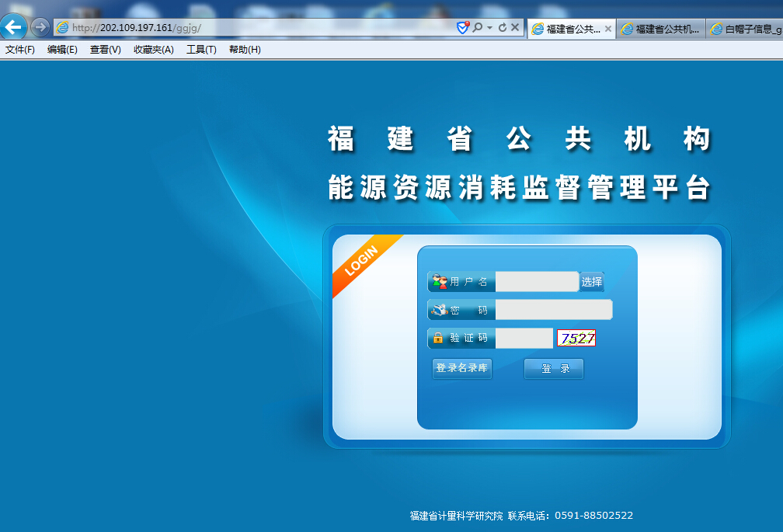Click the search magnifier icon in address bar
The image size is (783, 532).
(478, 27)
